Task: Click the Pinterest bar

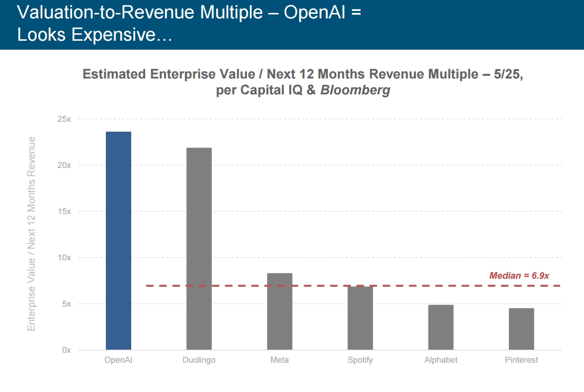Action: [521, 329]
